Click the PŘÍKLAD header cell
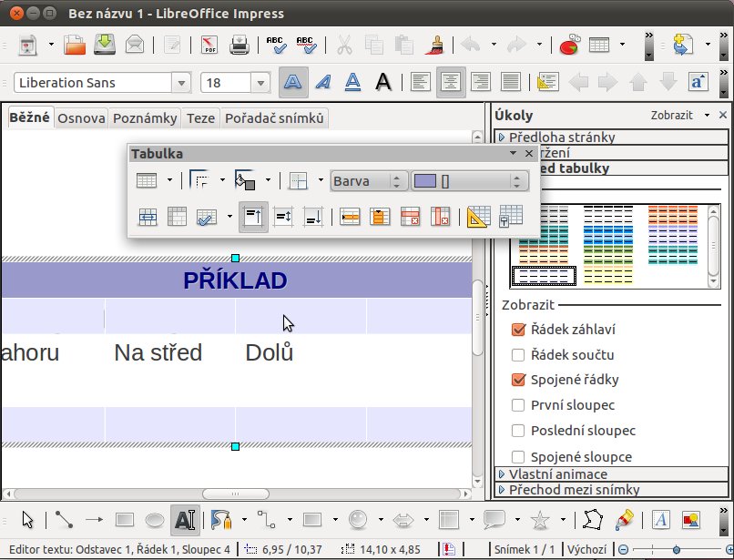This screenshot has height=560, width=734. tap(236, 280)
